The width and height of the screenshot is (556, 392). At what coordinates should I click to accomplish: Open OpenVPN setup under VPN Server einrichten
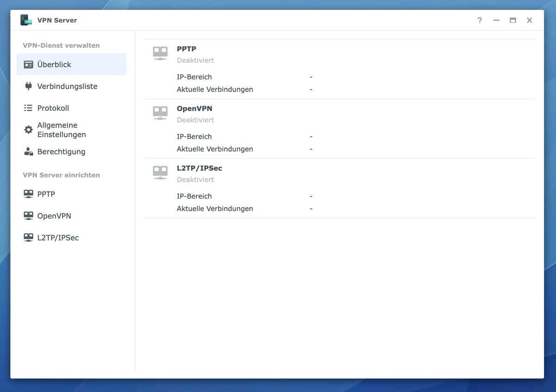[54, 216]
